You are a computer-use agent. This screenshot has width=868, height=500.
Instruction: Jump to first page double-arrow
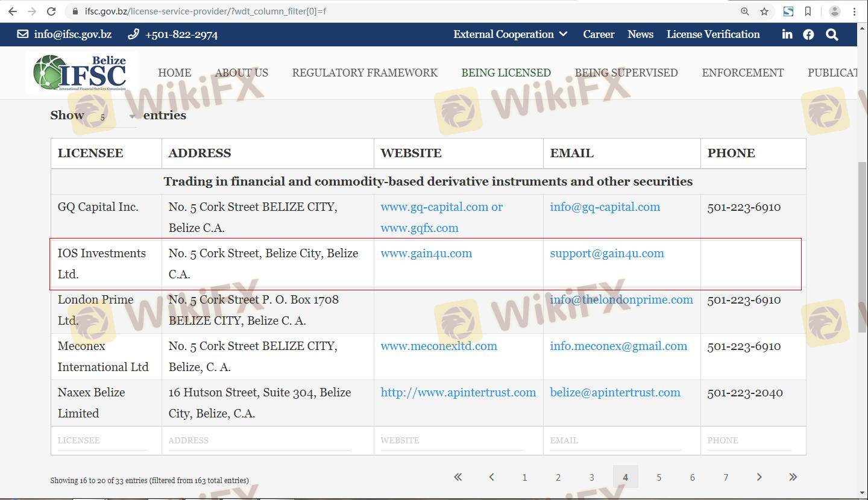[x=458, y=477]
